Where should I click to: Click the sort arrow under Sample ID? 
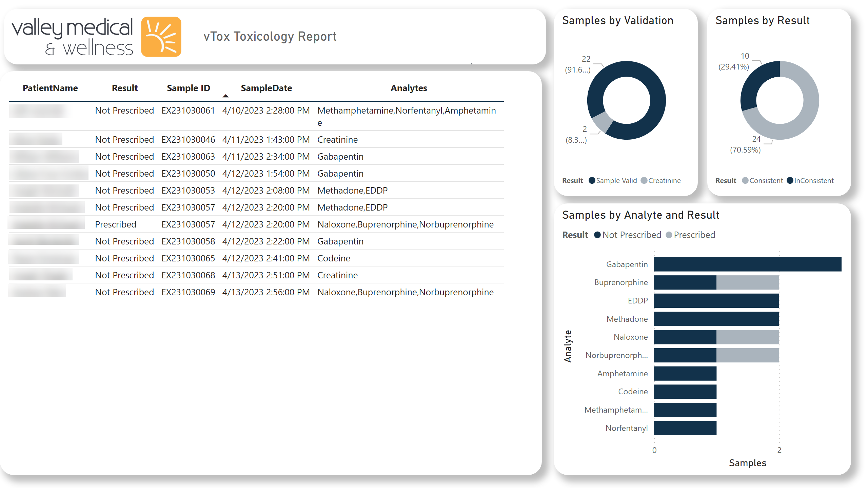pos(225,96)
